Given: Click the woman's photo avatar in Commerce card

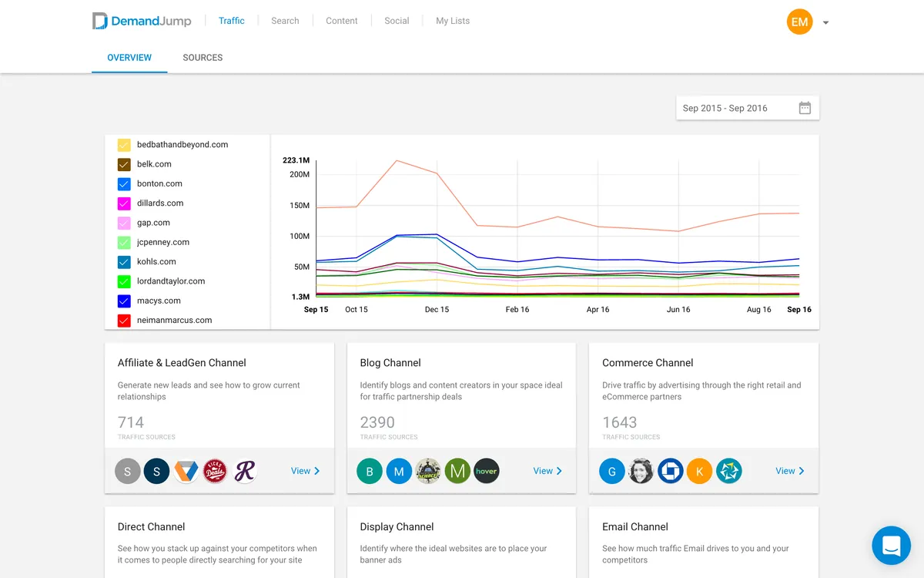Looking at the screenshot, I should click(641, 471).
